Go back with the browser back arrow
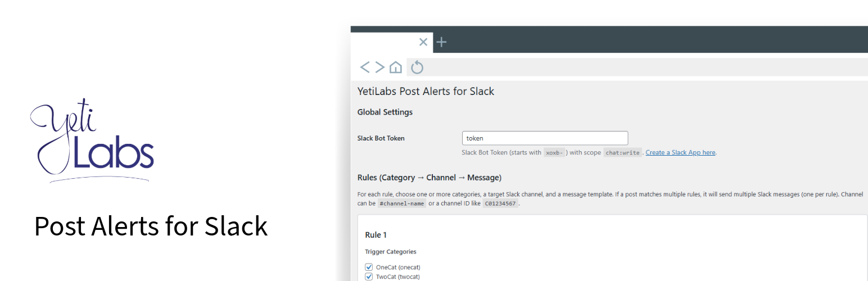 (x=365, y=67)
